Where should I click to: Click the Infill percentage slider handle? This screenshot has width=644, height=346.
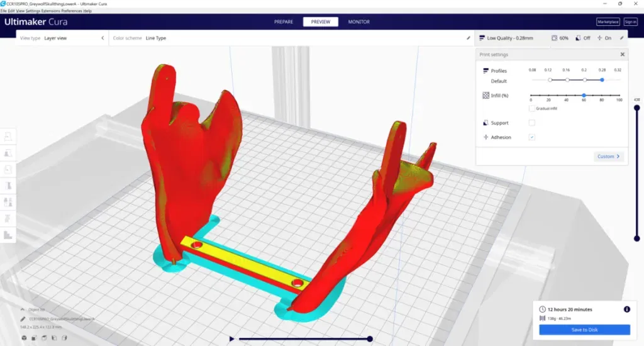(584, 96)
